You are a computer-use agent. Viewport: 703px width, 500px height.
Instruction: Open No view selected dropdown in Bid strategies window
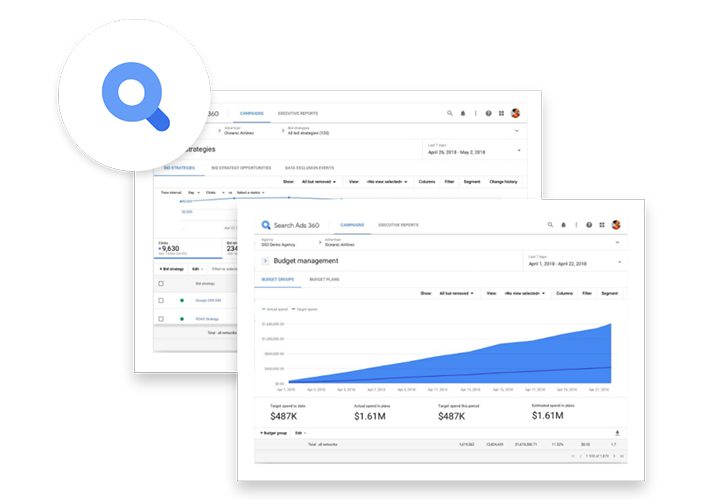[x=387, y=182]
